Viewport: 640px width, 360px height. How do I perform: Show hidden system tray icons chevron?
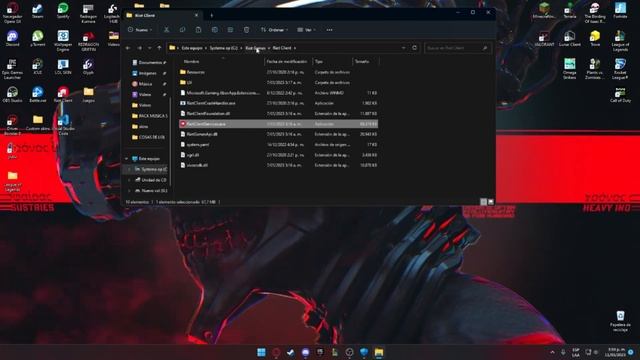click(x=552, y=352)
